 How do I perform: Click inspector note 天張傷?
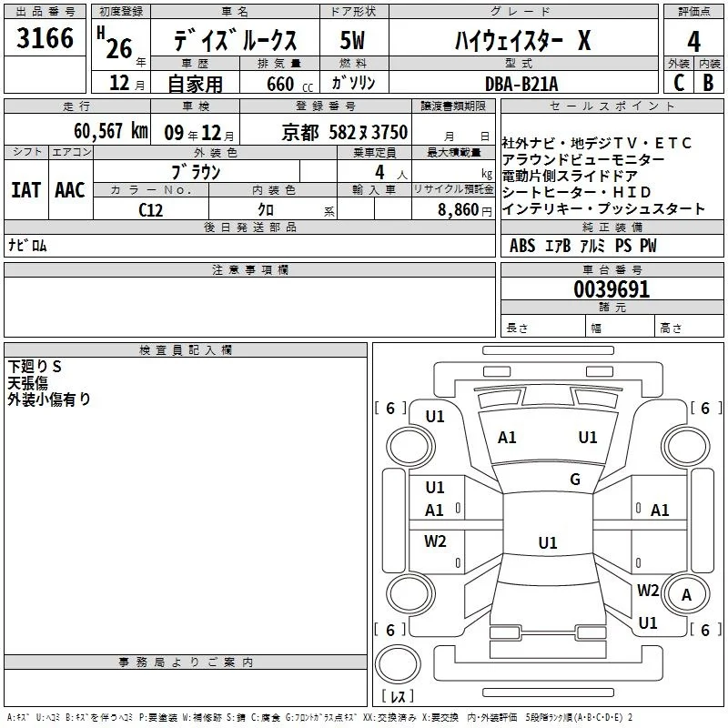click(x=28, y=383)
